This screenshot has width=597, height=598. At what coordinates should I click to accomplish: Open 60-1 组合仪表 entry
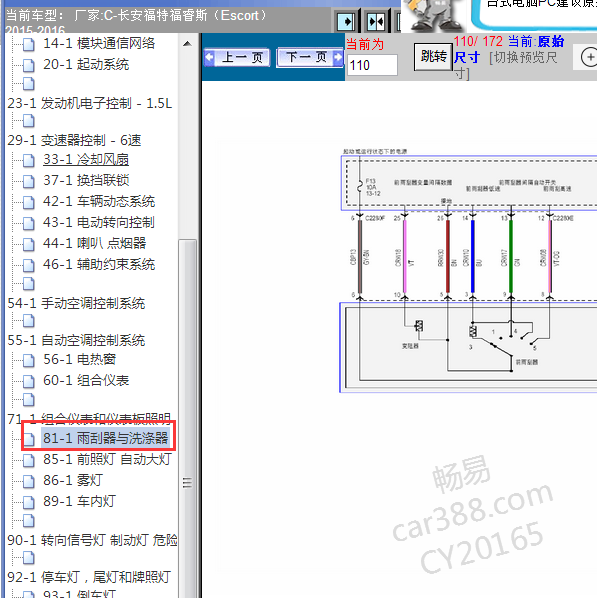(86, 380)
